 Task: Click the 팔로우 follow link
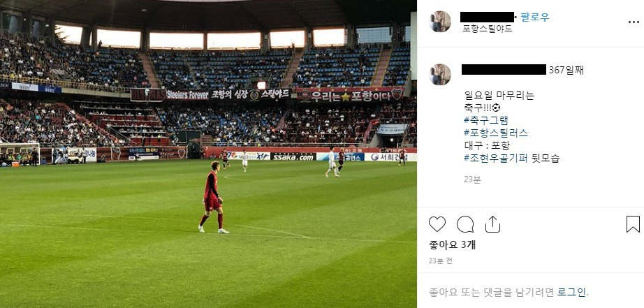pos(535,17)
